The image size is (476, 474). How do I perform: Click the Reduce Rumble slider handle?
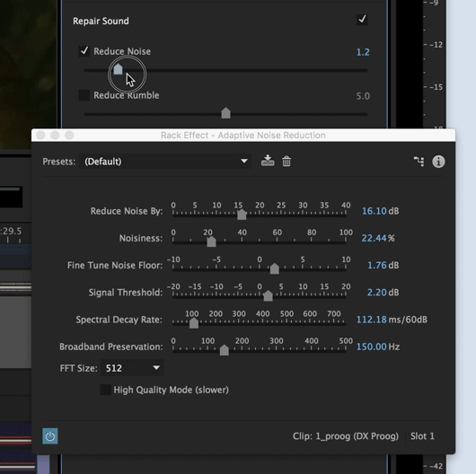pos(225,113)
